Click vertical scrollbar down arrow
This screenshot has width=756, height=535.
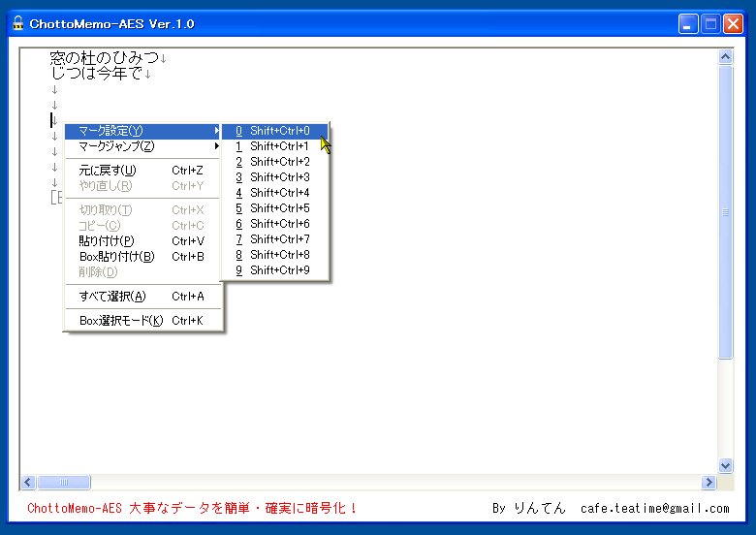[725, 465]
